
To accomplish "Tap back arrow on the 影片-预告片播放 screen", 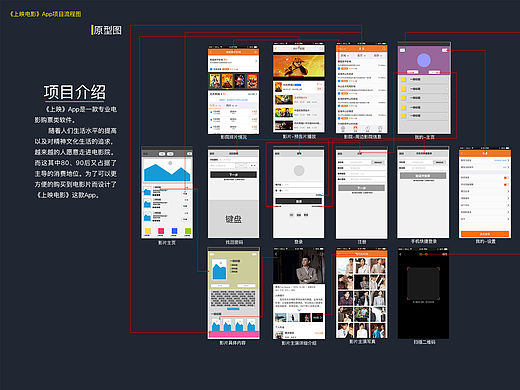I will click(x=276, y=49).
